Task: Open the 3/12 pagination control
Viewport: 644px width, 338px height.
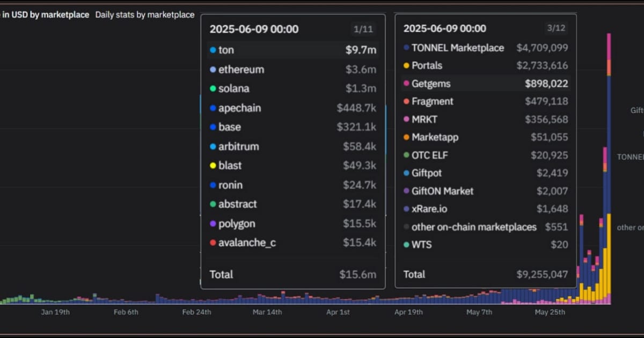Action: pos(557,28)
